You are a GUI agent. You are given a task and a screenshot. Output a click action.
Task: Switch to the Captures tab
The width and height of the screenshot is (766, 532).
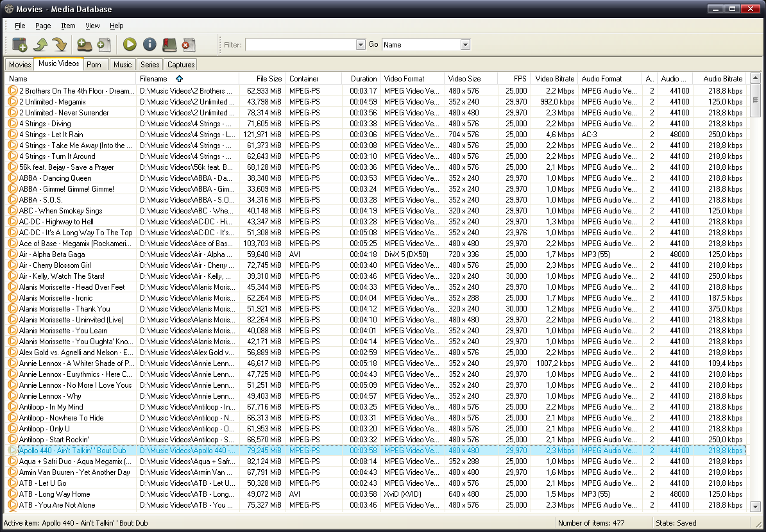181,65
